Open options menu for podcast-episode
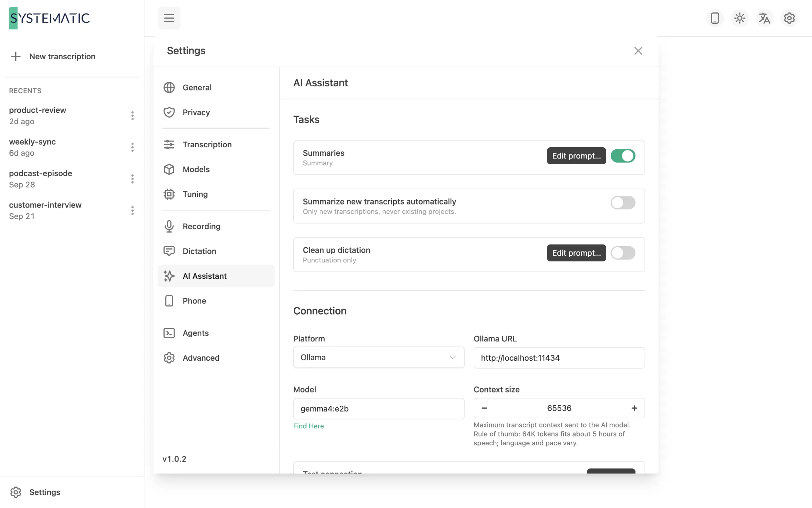The height and width of the screenshot is (508, 812). point(132,179)
